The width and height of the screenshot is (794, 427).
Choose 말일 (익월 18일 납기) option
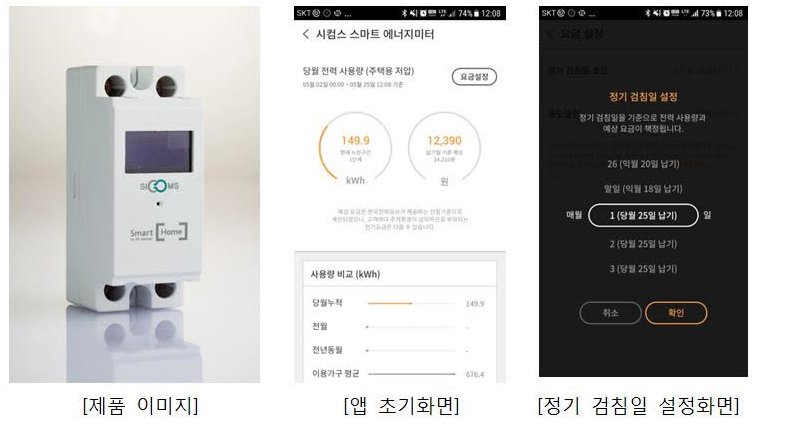643,189
